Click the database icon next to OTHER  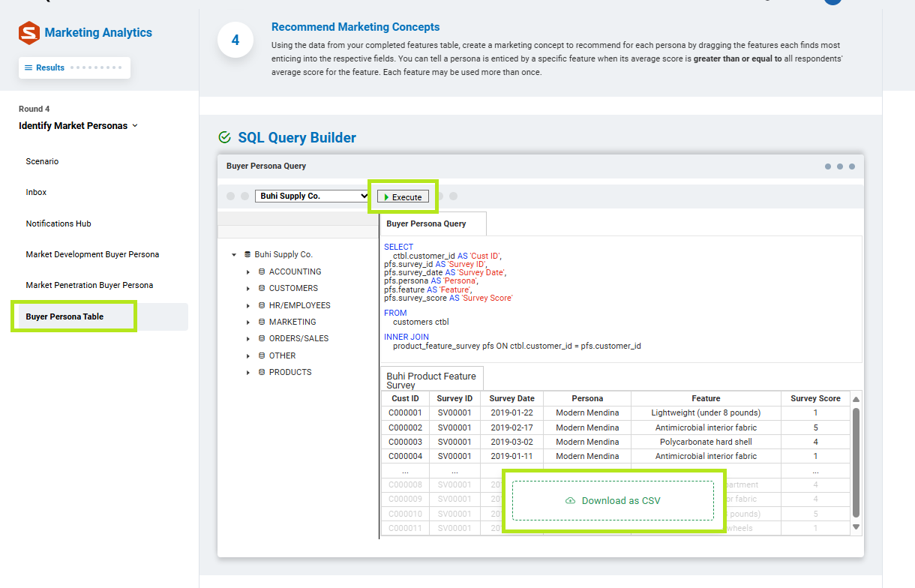[x=262, y=355]
